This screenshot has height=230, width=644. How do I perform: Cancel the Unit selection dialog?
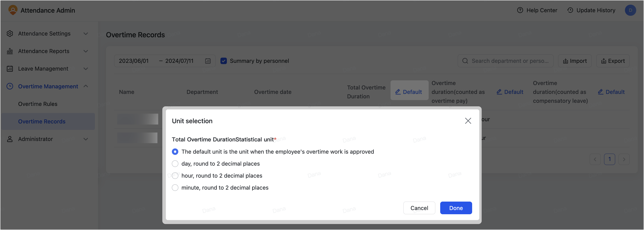pyautogui.click(x=419, y=208)
